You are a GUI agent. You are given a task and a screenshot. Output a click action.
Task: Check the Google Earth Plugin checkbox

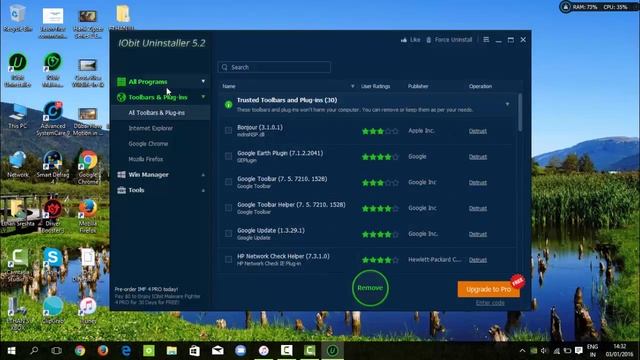click(x=229, y=156)
